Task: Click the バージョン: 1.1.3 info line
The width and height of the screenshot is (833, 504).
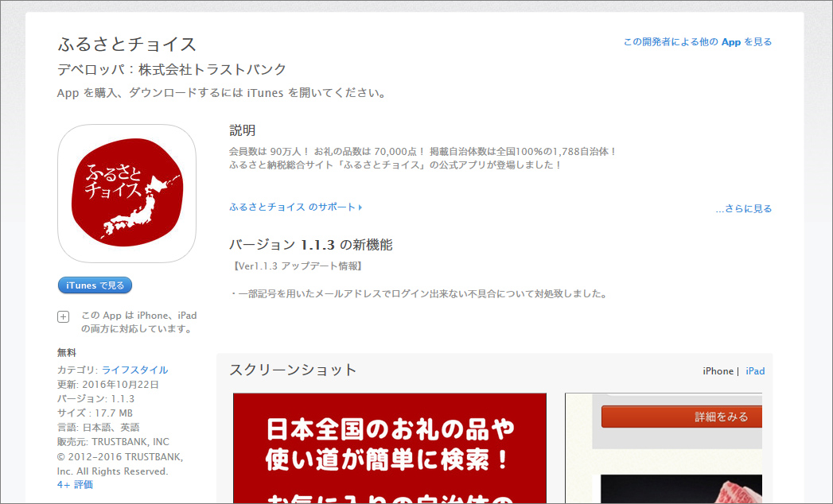Action: [95, 399]
